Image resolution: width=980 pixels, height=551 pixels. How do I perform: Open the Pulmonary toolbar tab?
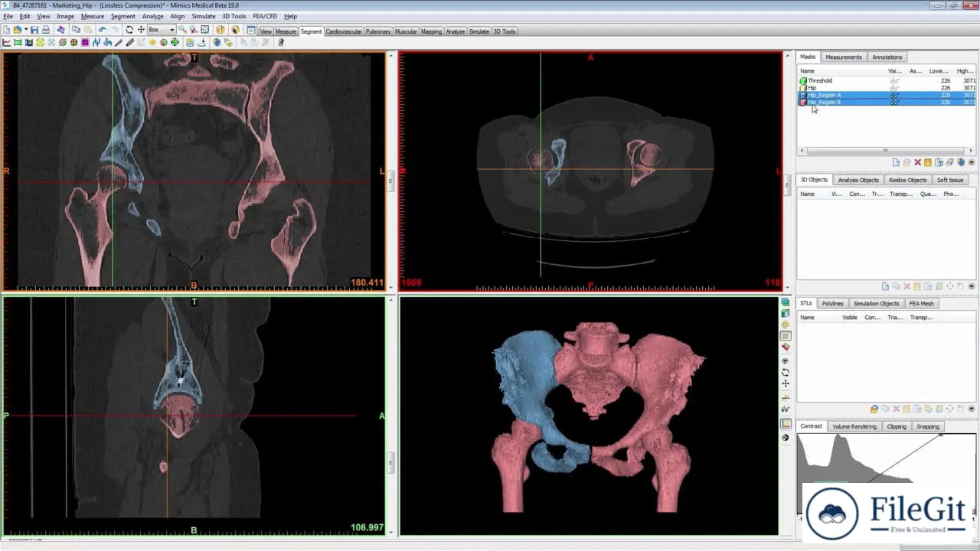378,31
